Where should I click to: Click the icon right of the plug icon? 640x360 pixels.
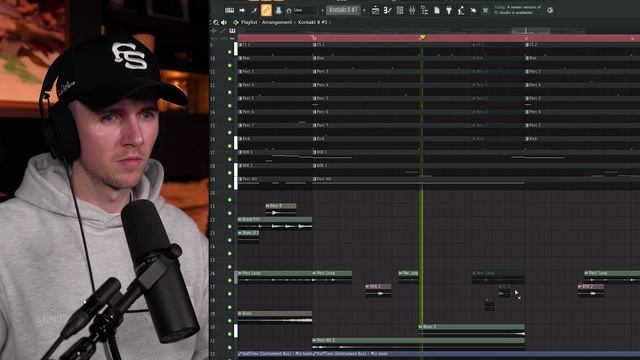tap(461, 10)
